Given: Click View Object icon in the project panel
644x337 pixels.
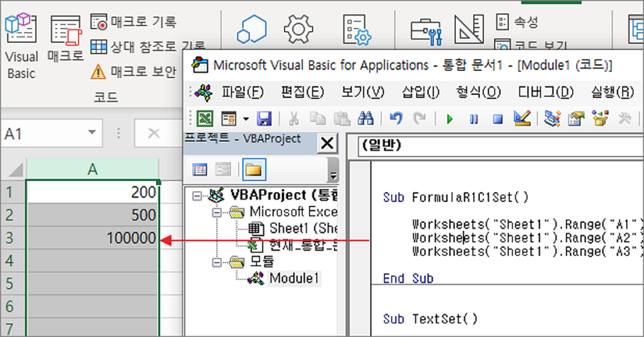Looking at the screenshot, I should point(223,170).
